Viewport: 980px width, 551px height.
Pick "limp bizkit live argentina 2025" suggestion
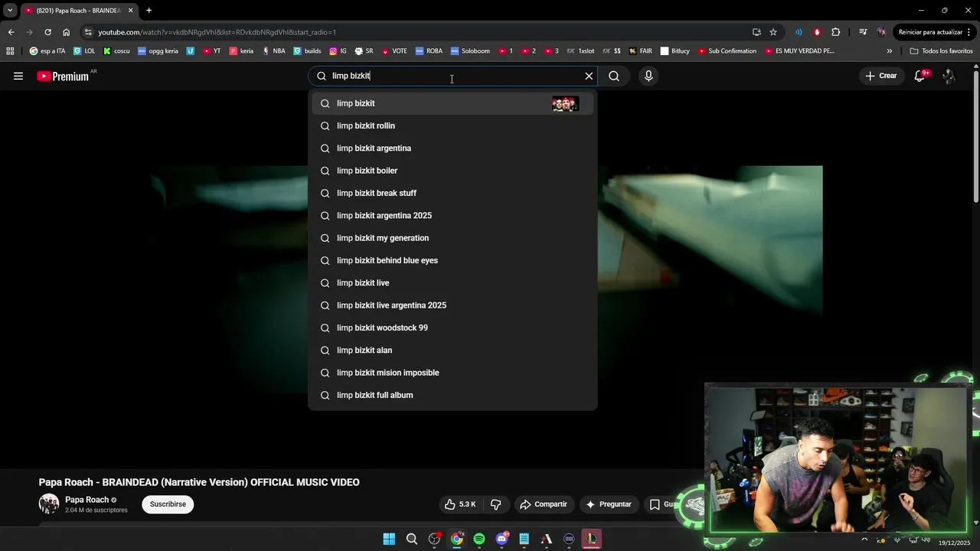[452, 305]
